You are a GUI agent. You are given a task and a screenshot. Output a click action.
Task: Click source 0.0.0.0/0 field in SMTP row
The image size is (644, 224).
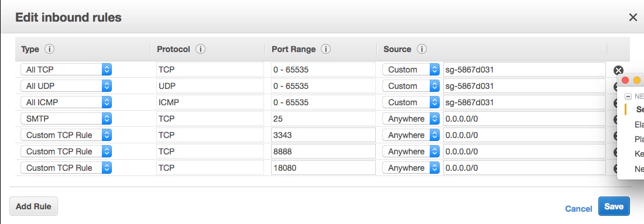tap(525, 119)
